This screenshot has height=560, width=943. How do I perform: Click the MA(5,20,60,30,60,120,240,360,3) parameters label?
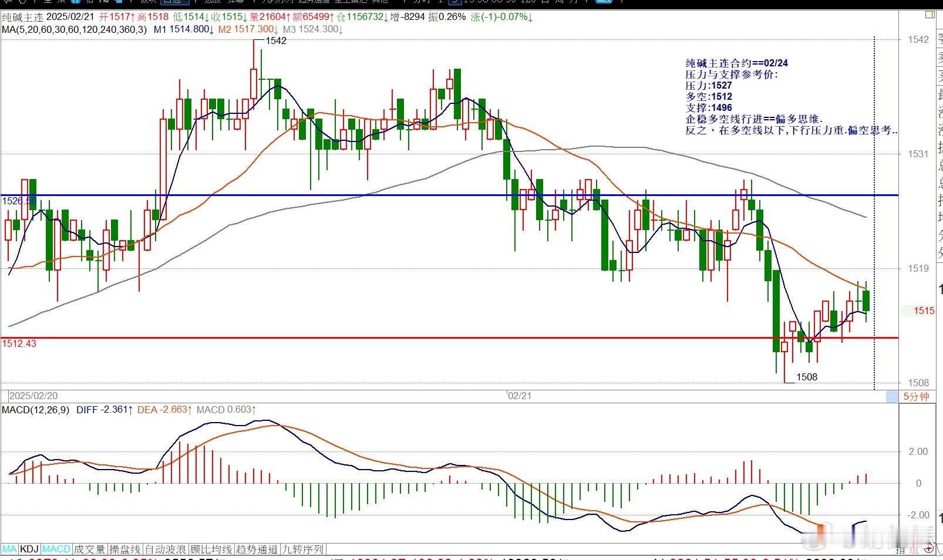74,29
